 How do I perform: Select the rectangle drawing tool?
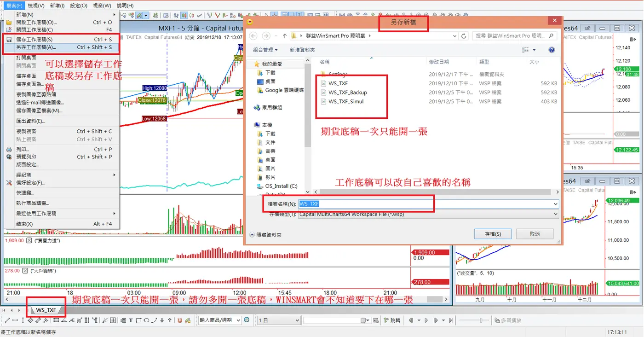138,320
